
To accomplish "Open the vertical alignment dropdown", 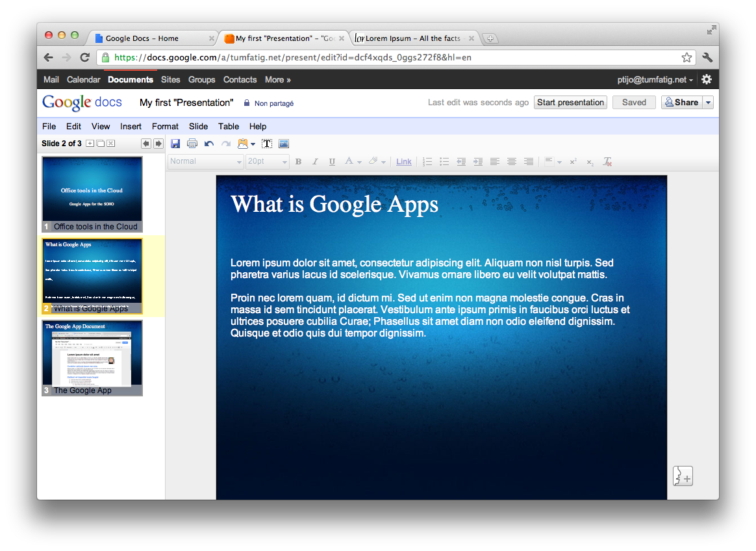I will coord(553,162).
